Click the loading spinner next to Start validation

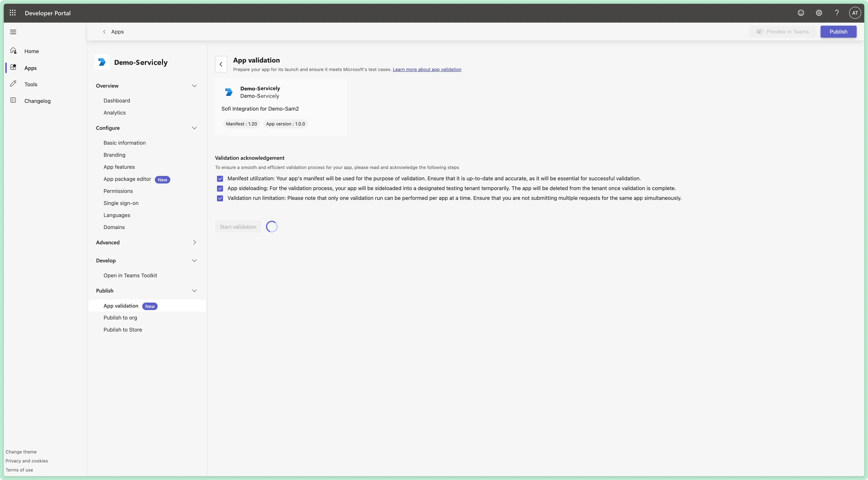272,227
